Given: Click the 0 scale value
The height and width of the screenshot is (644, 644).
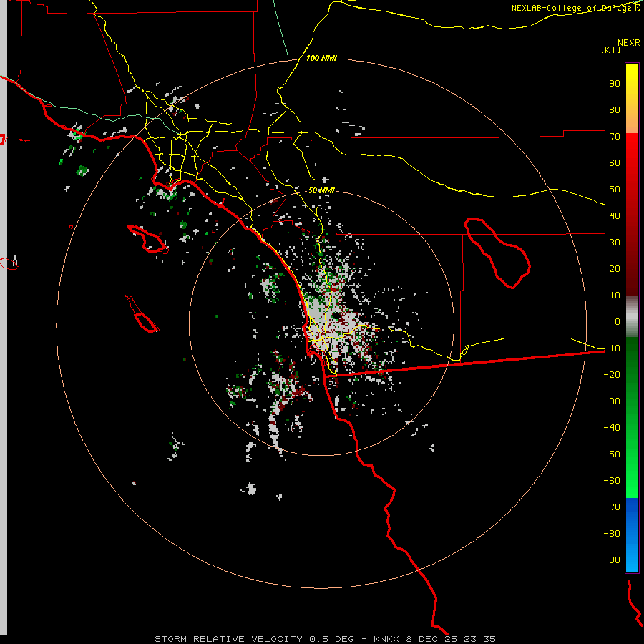Looking at the screenshot, I should click(618, 322).
